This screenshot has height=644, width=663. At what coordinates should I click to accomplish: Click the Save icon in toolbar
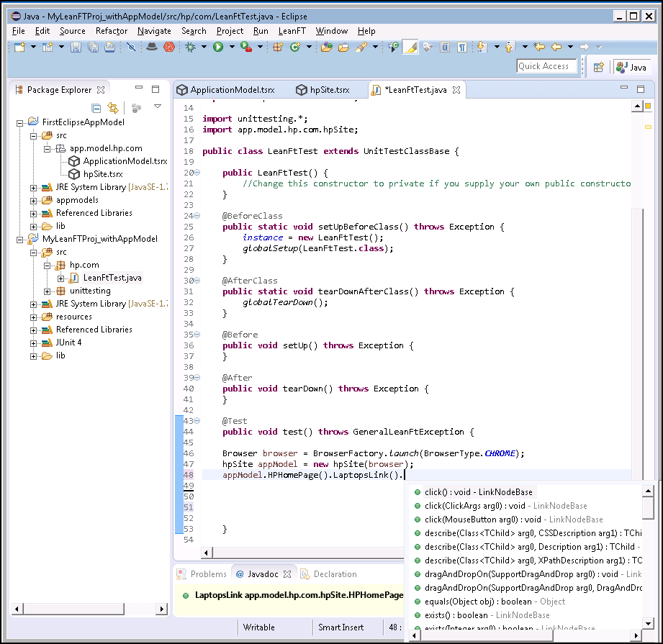[76, 47]
